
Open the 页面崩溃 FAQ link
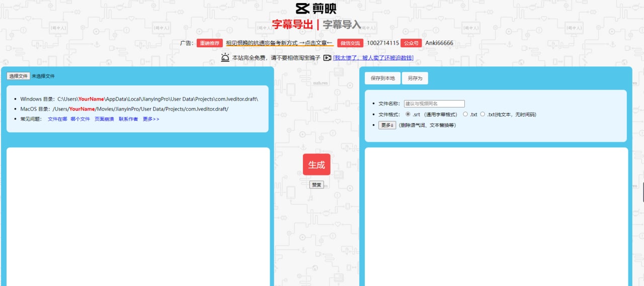tap(104, 119)
